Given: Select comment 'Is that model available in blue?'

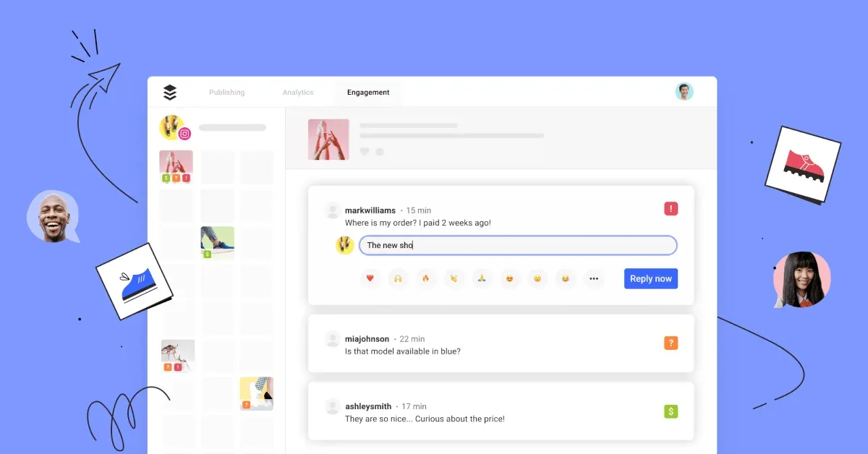Looking at the screenshot, I should [x=403, y=351].
